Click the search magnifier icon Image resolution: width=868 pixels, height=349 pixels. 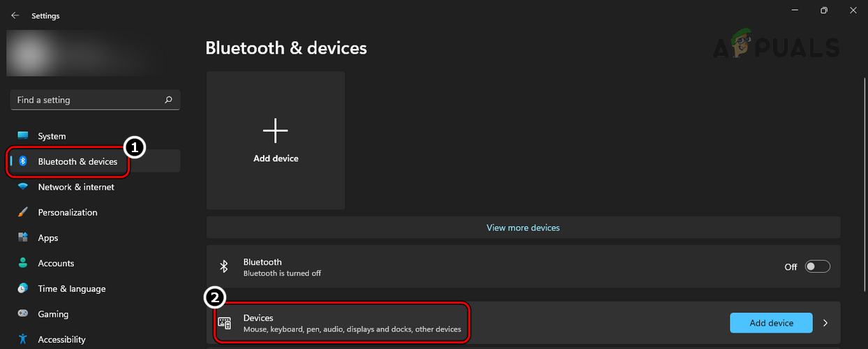[168, 100]
